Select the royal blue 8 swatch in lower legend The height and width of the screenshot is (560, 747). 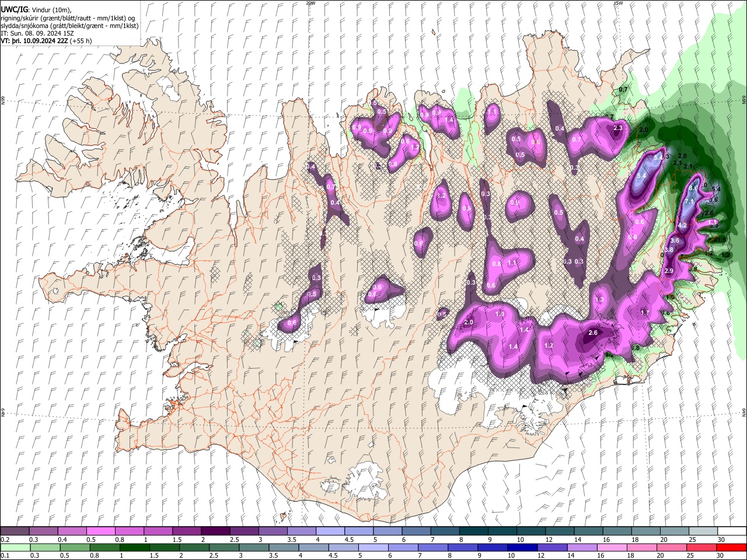pos(463,547)
